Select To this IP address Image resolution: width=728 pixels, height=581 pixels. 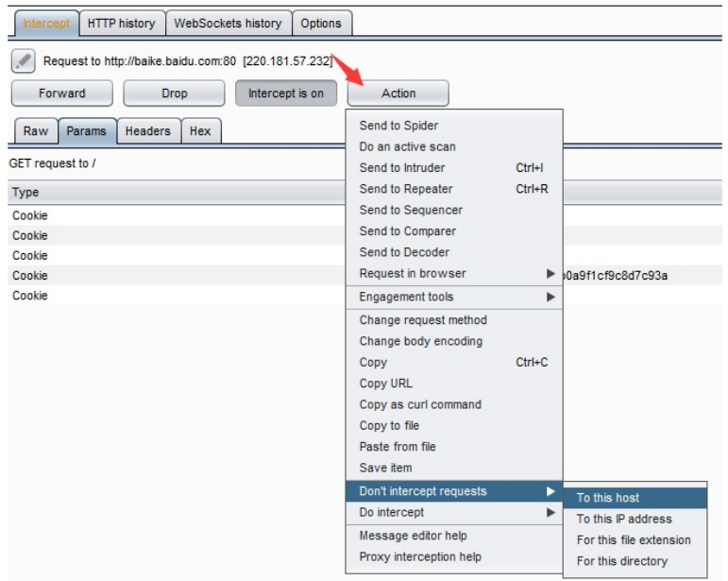pos(635,520)
